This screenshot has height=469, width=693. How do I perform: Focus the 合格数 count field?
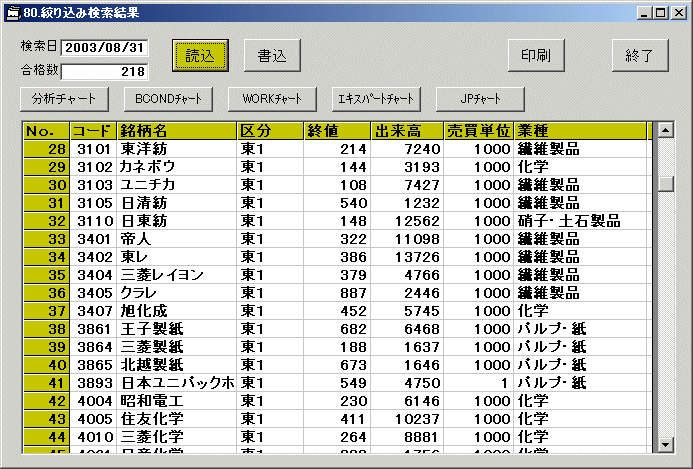pyautogui.click(x=104, y=72)
